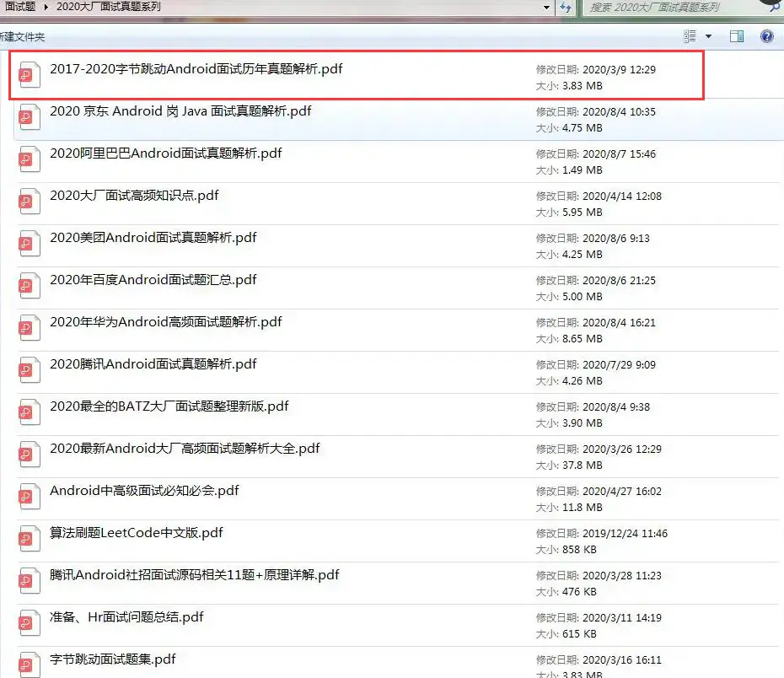Viewport: 784px width, 678px height.
Task: Select file name 2020大厂面试高频知识点.pdf
Action: 134,196
